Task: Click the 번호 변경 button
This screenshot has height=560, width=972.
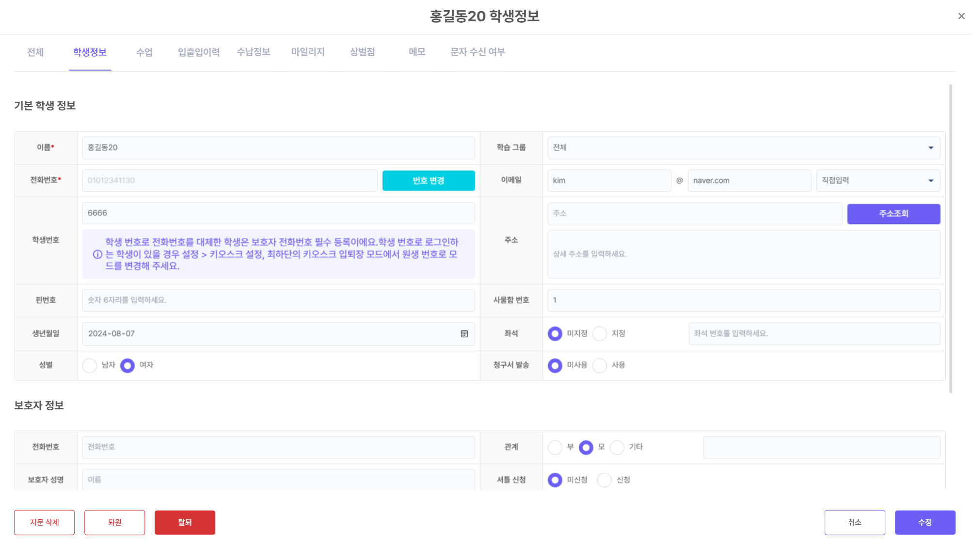Action: pyautogui.click(x=428, y=181)
